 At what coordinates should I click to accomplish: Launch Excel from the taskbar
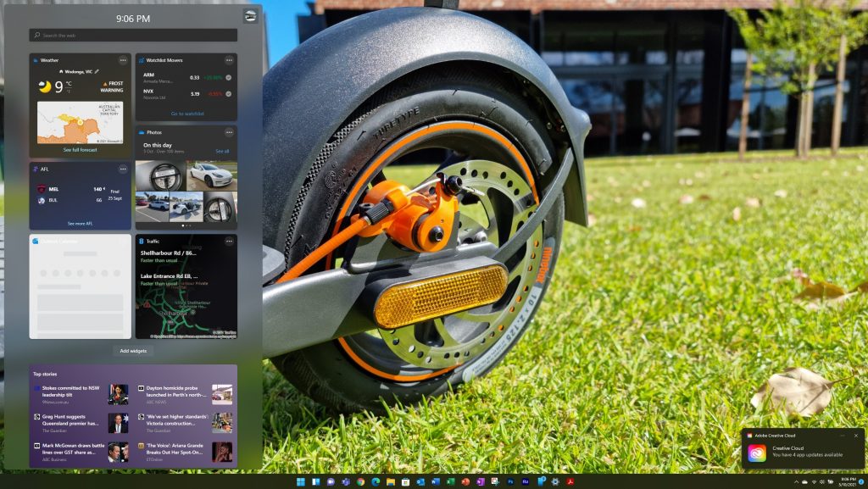click(x=450, y=482)
